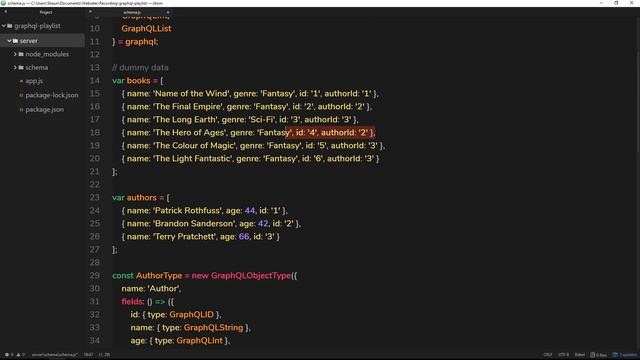This screenshot has height=360, width=640.
Task: Click the schema folder icon
Action: click(x=21, y=67)
